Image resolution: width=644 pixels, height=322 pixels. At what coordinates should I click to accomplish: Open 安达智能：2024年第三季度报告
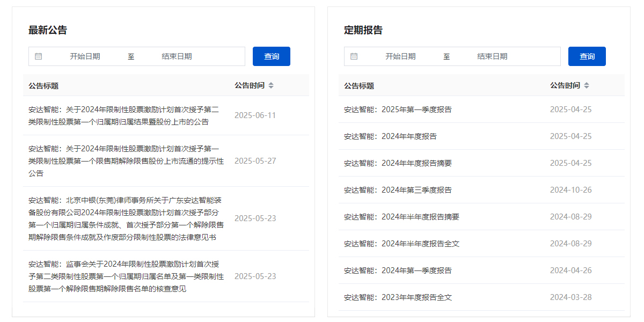tap(398, 190)
